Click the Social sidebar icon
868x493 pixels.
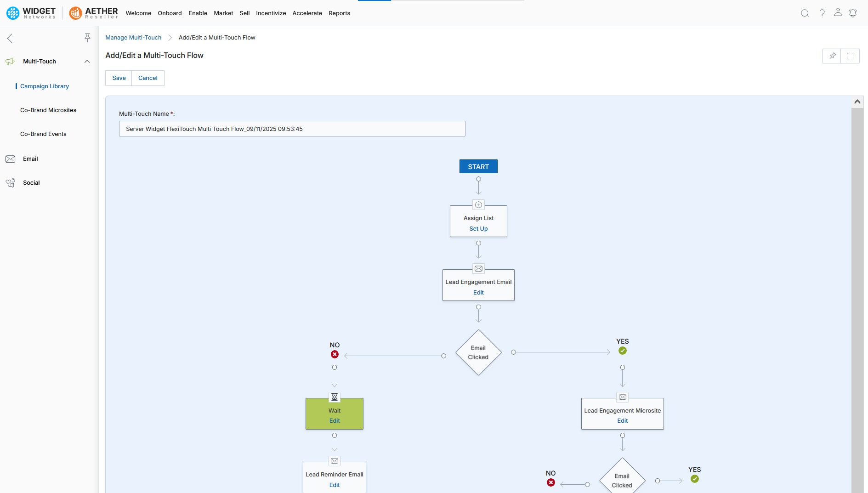[x=10, y=183]
